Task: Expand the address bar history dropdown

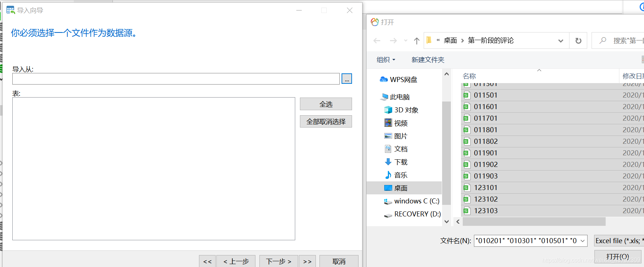Action: 560,40
